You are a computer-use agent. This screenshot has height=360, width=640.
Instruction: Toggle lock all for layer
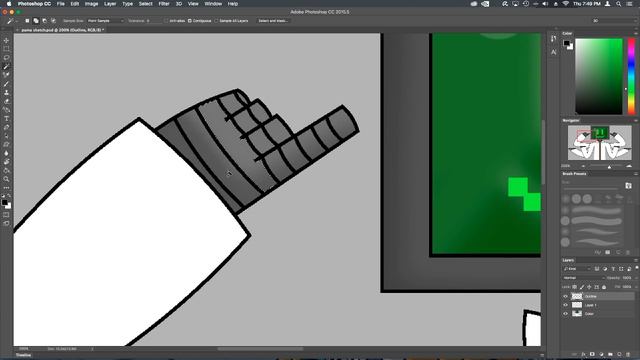click(604, 287)
